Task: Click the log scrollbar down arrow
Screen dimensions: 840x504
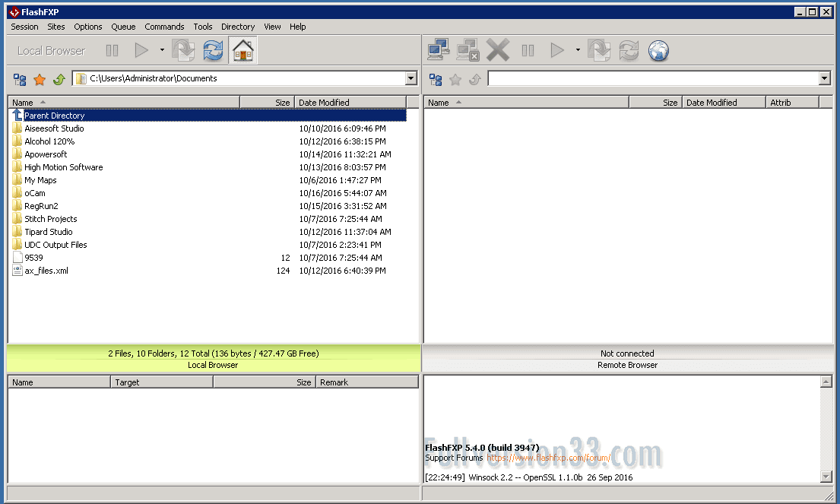Action: coord(826,477)
